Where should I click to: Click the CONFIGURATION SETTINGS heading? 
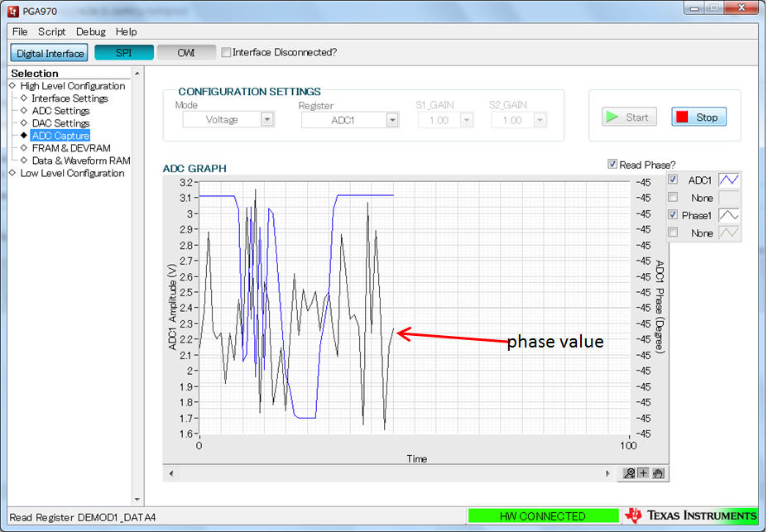[249, 92]
